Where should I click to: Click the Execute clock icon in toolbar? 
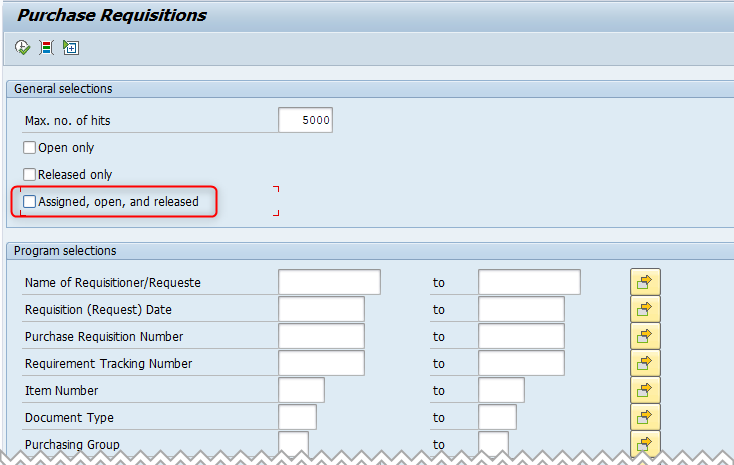22,47
